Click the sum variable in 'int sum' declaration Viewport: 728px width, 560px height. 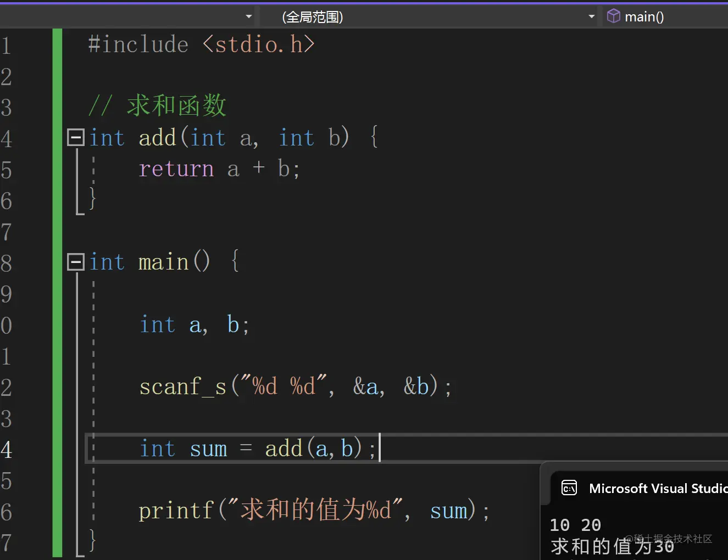[208, 449]
